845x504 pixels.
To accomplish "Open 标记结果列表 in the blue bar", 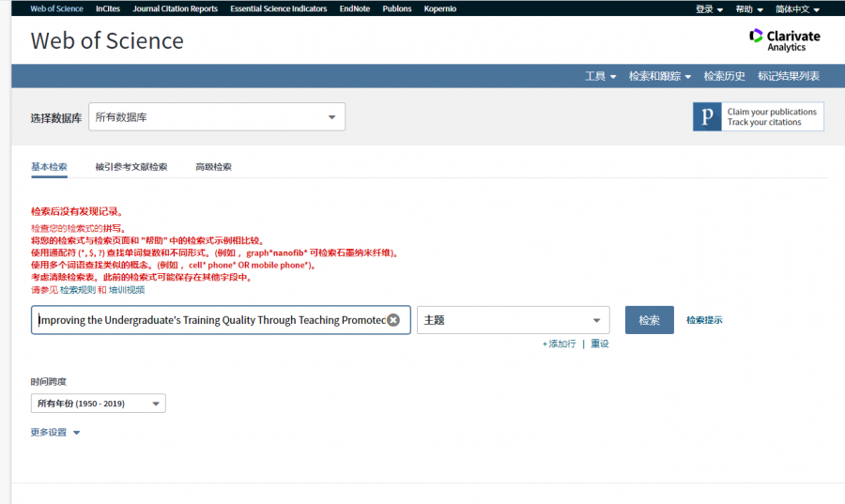I will point(789,76).
